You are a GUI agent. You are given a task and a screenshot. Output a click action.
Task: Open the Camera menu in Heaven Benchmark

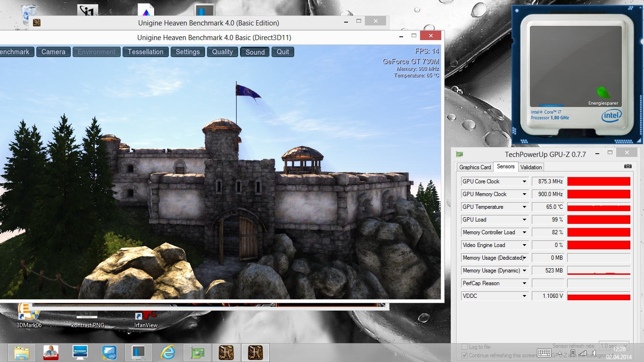[x=53, y=52]
